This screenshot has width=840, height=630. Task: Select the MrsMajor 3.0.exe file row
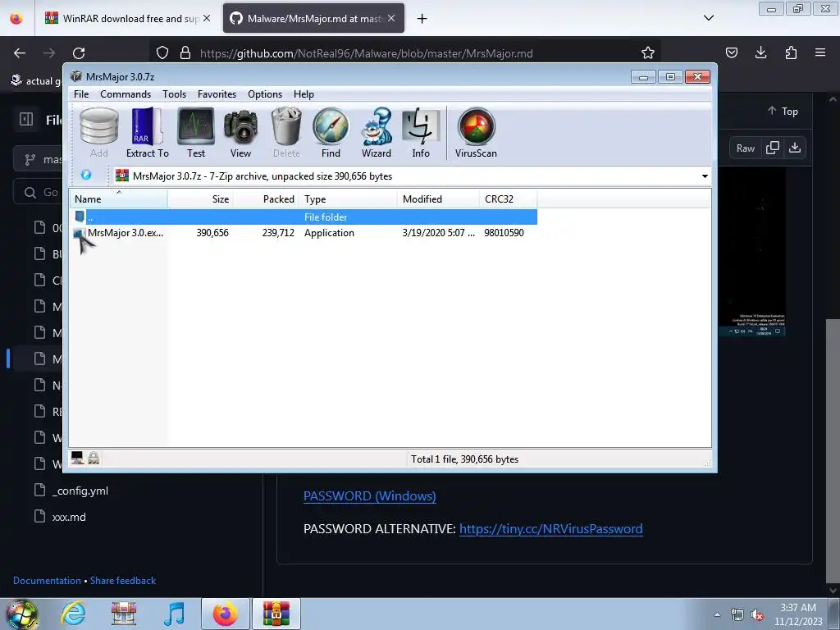click(x=304, y=233)
